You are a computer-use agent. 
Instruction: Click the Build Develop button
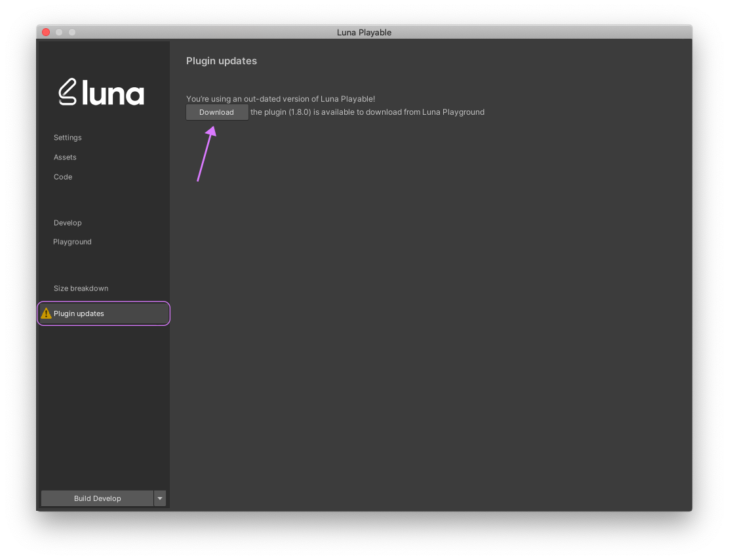(97, 498)
